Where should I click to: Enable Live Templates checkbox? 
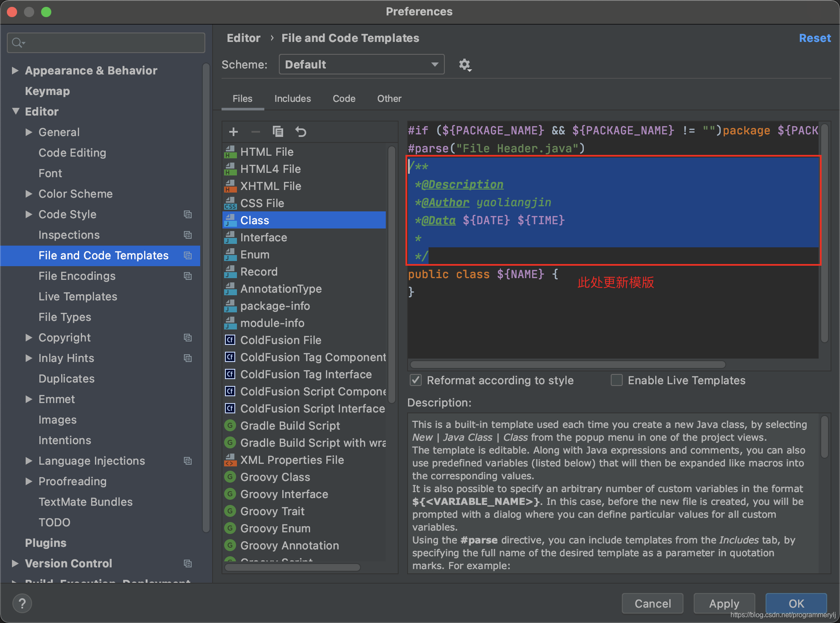[x=617, y=380]
